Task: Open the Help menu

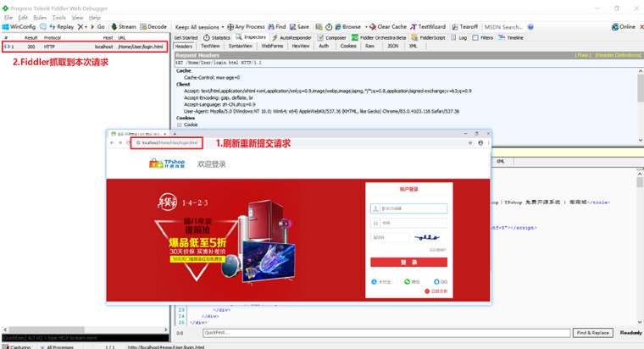Action: coord(94,18)
